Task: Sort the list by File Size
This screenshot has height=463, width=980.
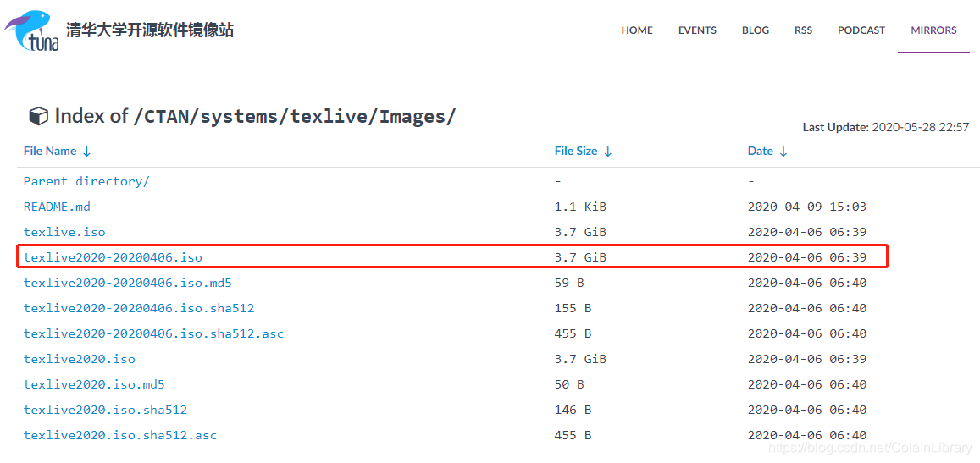Action: coord(583,152)
